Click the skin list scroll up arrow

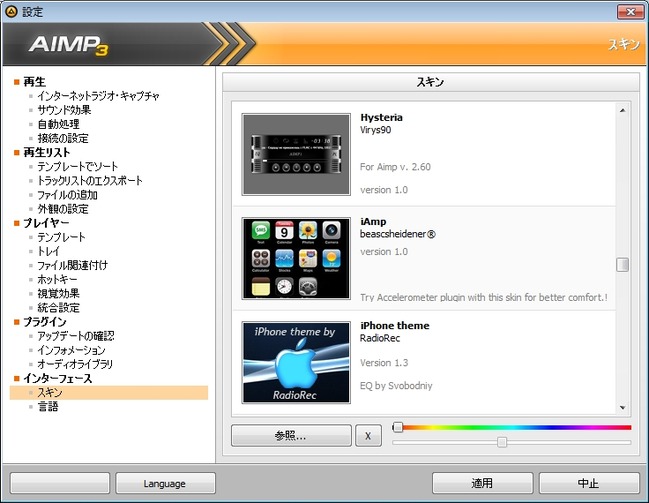pos(623,110)
